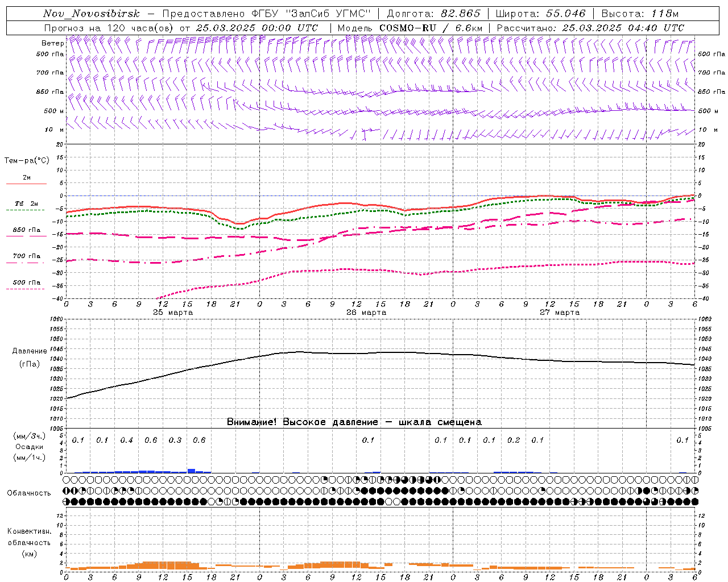Click the Осадки precipitation label
The width and height of the screenshot is (728, 582).
[x=30, y=447]
